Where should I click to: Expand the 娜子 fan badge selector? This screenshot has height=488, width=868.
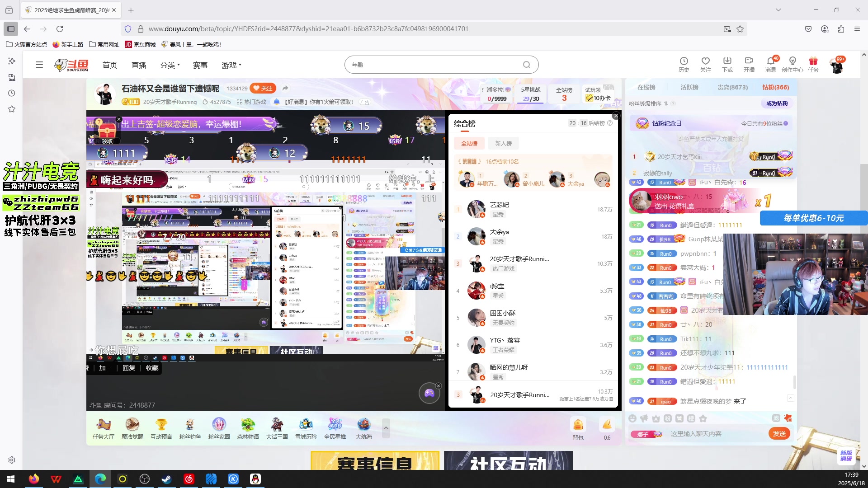coord(646,434)
